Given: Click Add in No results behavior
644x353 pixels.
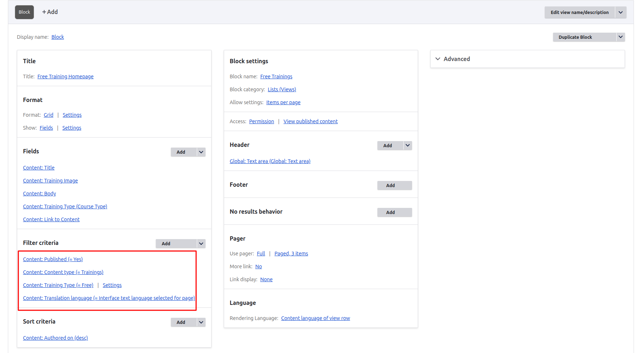Looking at the screenshot, I should pyautogui.click(x=395, y=212).
